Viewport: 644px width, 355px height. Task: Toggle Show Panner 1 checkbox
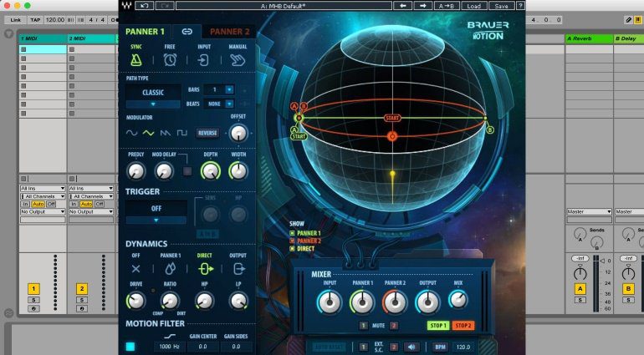click(292, 233)
